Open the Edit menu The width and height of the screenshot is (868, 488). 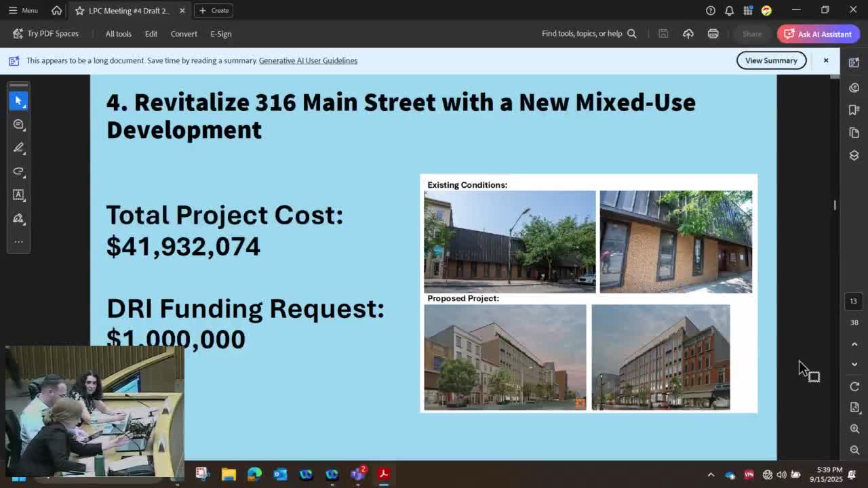[151, 34]
